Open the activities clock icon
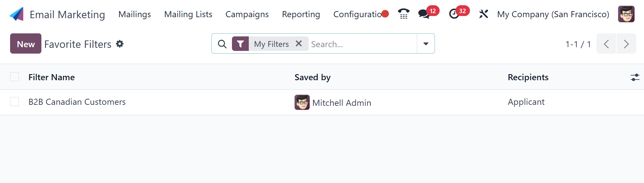644x183 pixels. (x=454, y=14)
